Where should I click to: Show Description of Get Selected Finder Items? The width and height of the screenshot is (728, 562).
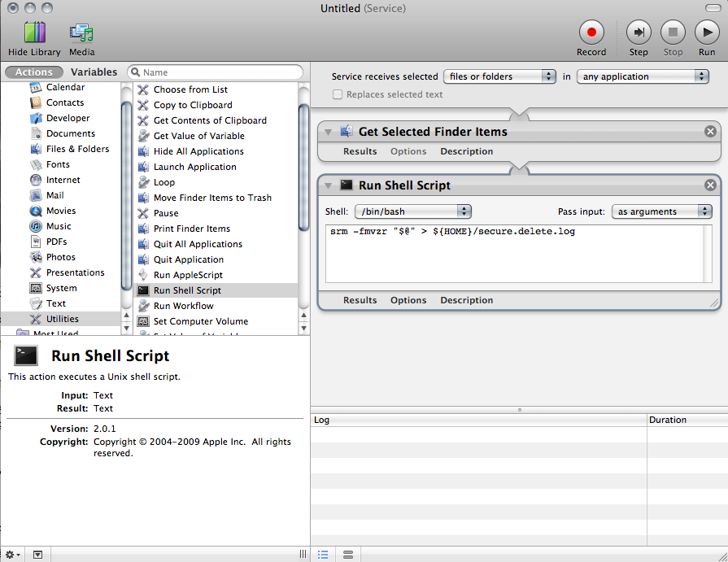[467, 152]
